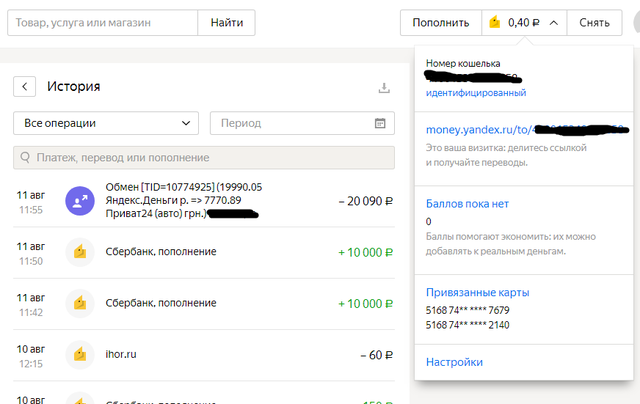Click the magnifier icon in payment search
Image resolution: width=640 pixels, height=404 pixels.
click(x=25, y=158)
